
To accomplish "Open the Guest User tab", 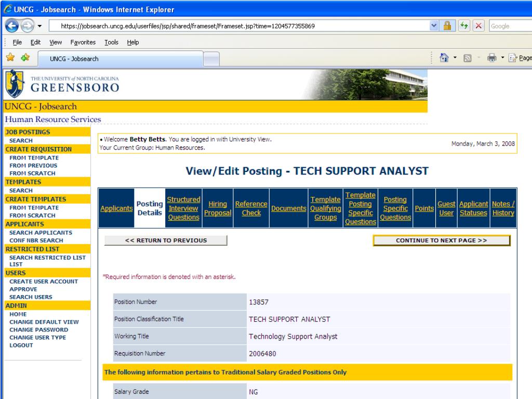I will coord(446,208).
